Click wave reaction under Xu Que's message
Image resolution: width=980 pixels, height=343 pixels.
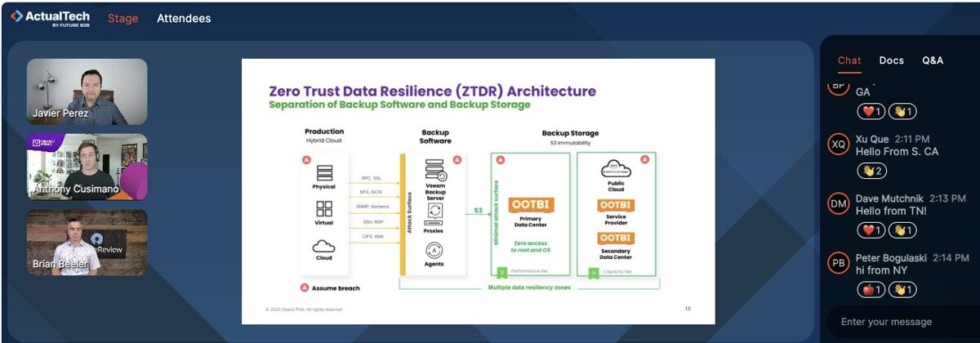(871, 171)
